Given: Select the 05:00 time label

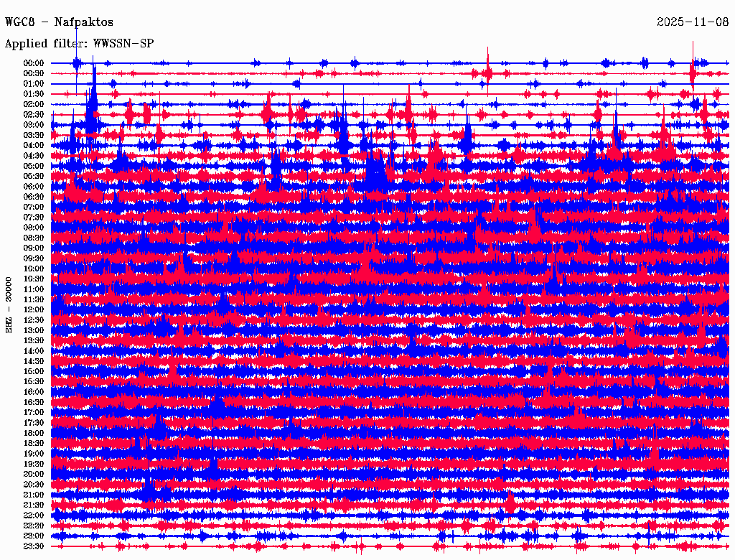Looking at the screenshot, I should [x=34, y=166].
